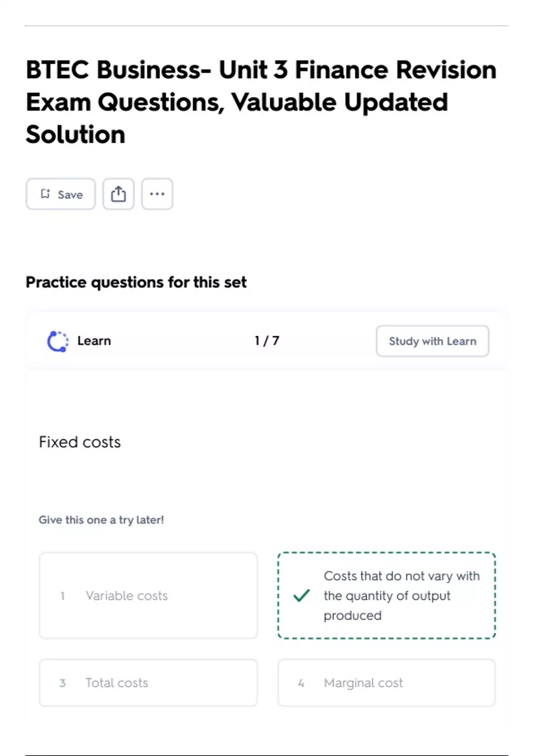Click the Learn label text

(x=94, y=341)
